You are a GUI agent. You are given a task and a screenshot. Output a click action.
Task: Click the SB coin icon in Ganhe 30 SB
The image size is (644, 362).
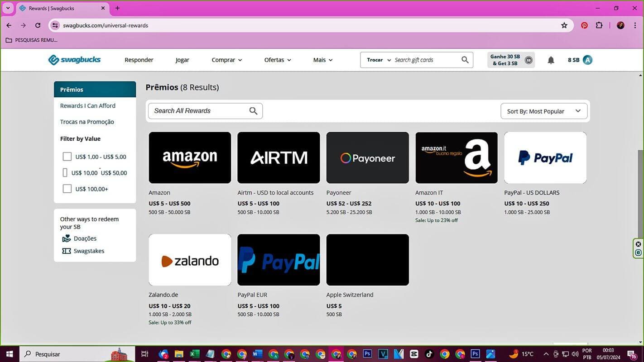point(529,60)
